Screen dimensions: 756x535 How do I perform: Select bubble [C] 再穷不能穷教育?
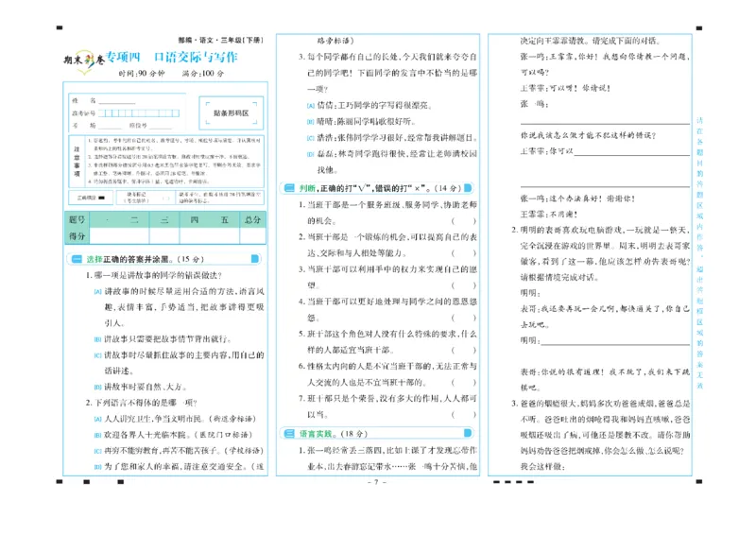coord(97,451)
